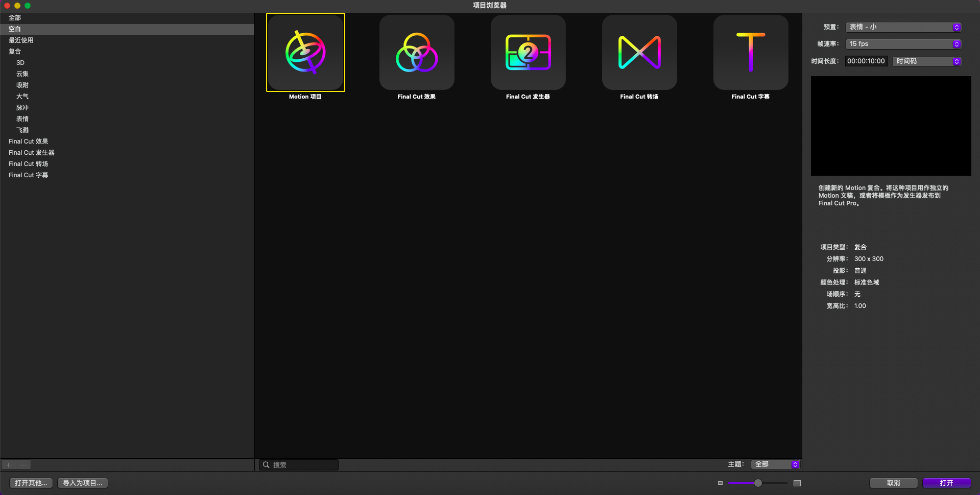This screenshot has height=495, width=980.
Task: Open the 预置 preset dropdown
Action: pyautogui.click(x=903, y=27)
